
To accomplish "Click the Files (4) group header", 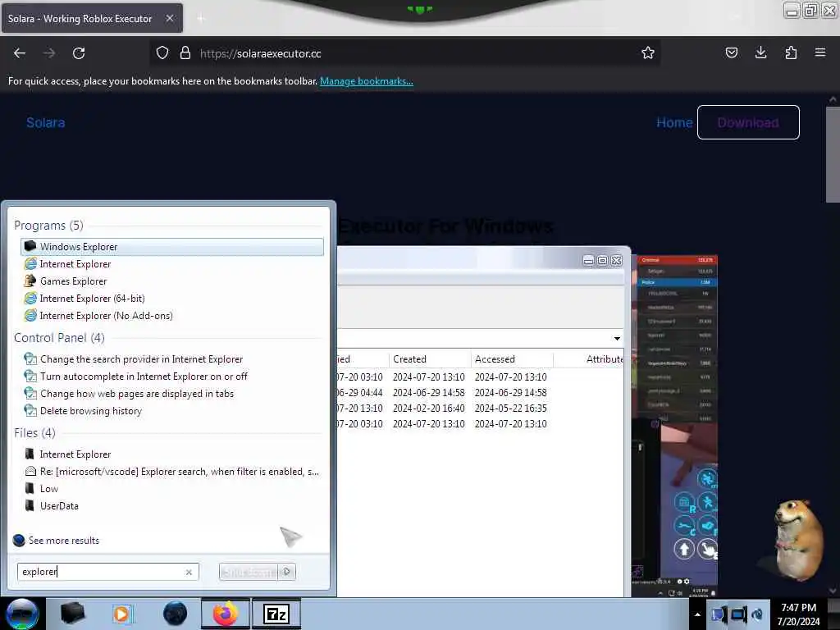I will (34, 433).
